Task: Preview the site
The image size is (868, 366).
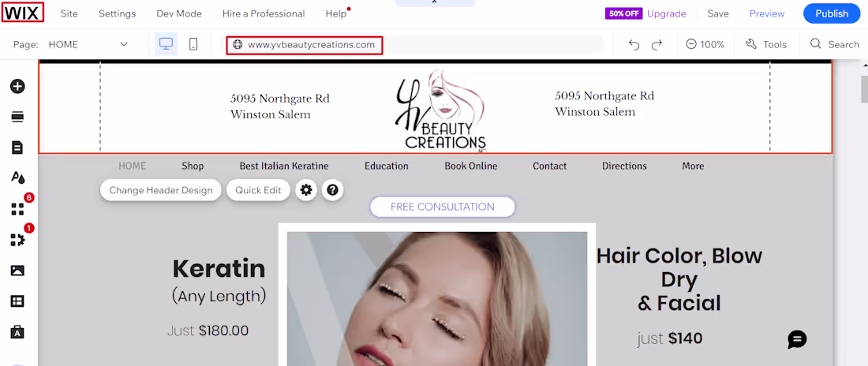Action: pos(767,14)
